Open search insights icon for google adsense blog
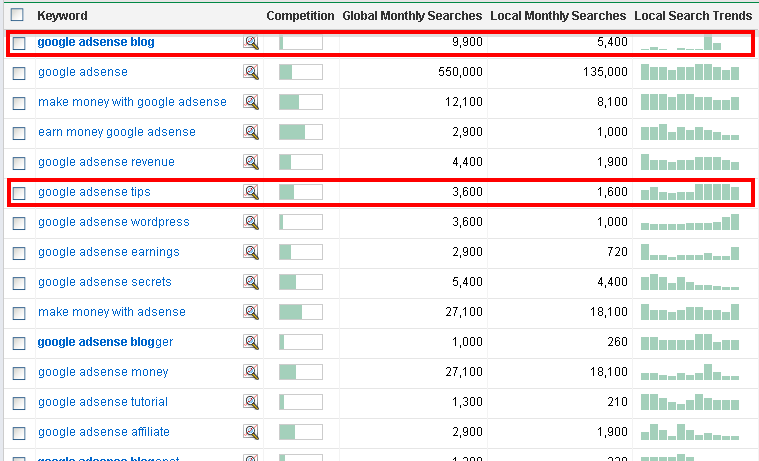This screenshot has height=461, width=759. [251, 42]
